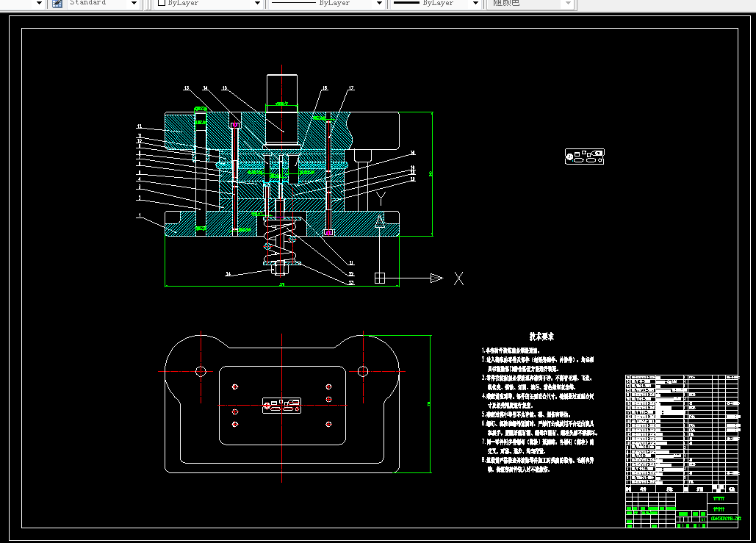The width and height of the screenshot is (756, 543).
Task: Open the ByLayer color control dropdown arrow
Action: click(257, 4)
